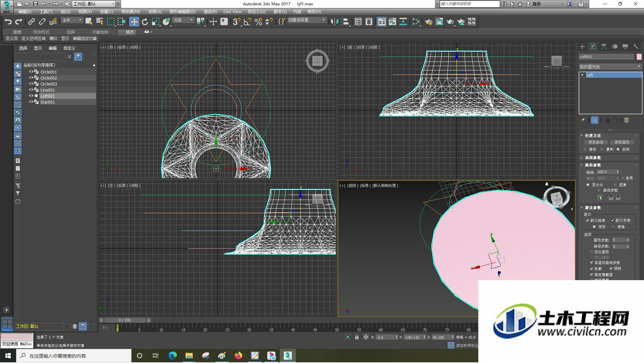Activate Select and Link tool
Viewport: 644px width, 363px height.
pyautogui.click(x=31, y=22)
